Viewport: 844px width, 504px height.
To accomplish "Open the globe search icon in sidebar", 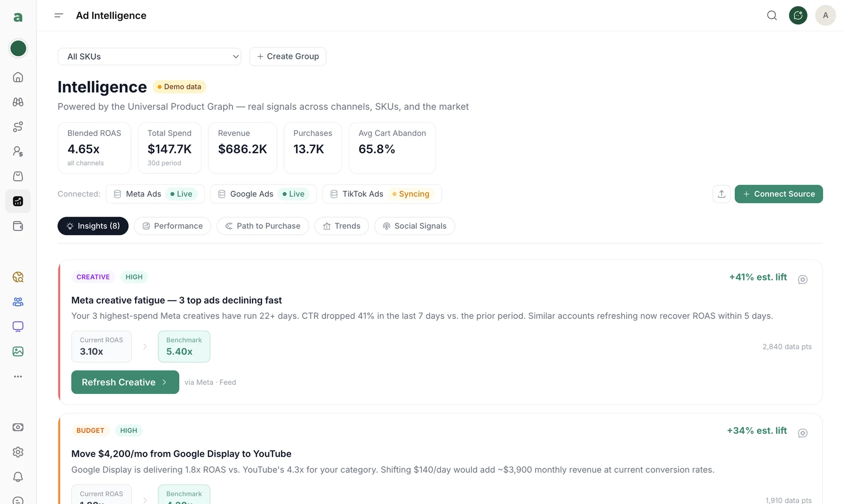I will pos(18,277).
